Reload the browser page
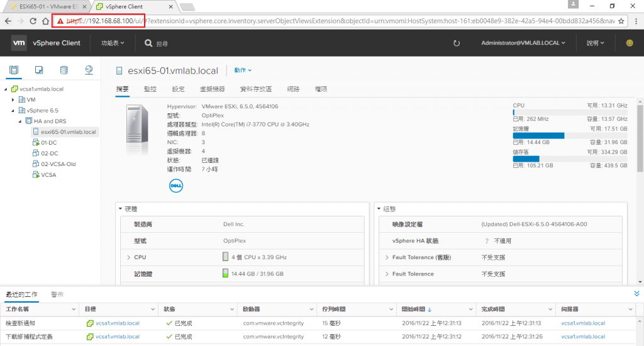 point(33,21)
